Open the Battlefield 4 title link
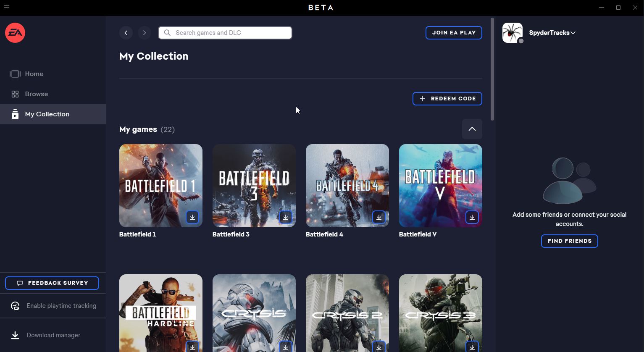The image size is (644, 352). click(x=324, y=234)
